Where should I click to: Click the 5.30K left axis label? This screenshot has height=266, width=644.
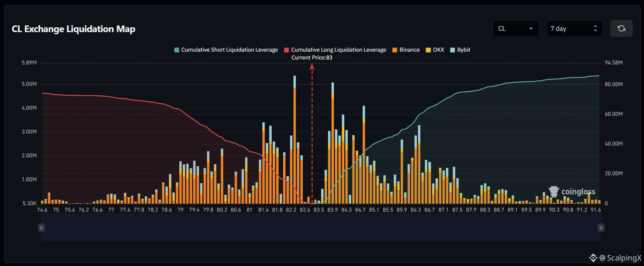30,203
